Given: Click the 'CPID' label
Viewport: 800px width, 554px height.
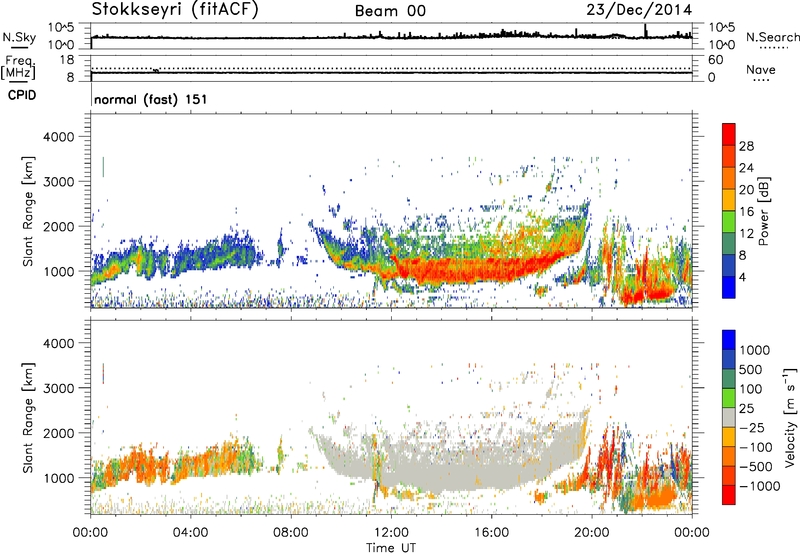Looking at the screenshot, I should click(22, 95).
